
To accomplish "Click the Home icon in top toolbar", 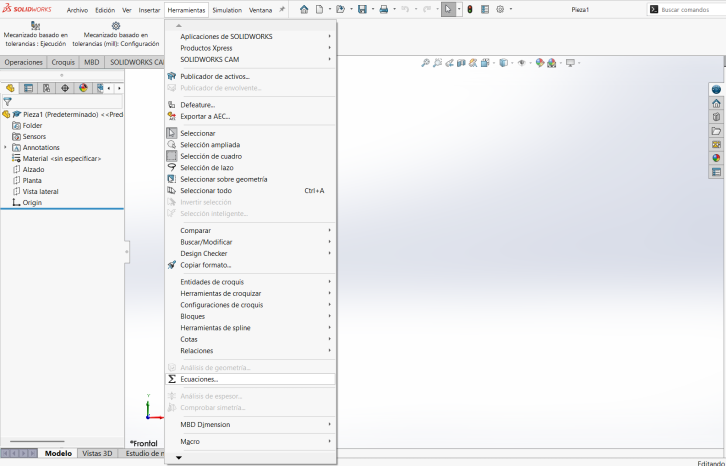I will pyautogui.click(x=304, y=9).
